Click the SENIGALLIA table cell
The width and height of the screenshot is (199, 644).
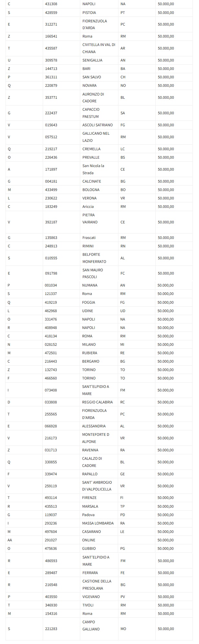92,60
